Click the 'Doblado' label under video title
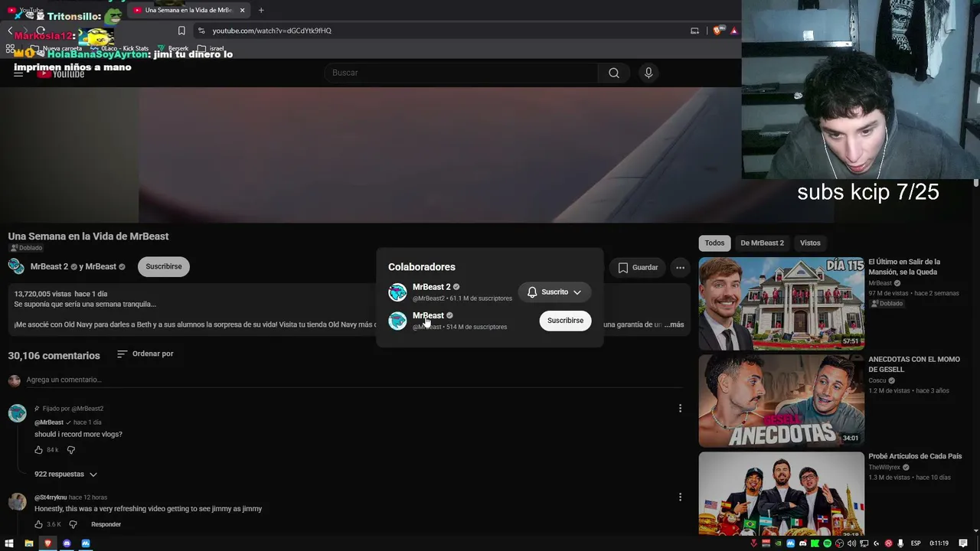Image resolution: width=980 pixels, height=551 pixels. [x=26, y=248]
